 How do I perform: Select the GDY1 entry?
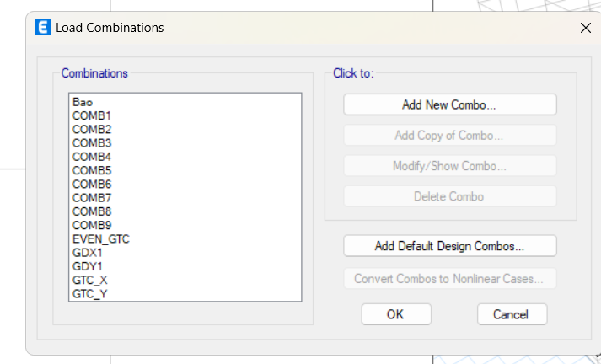(88, 266)
